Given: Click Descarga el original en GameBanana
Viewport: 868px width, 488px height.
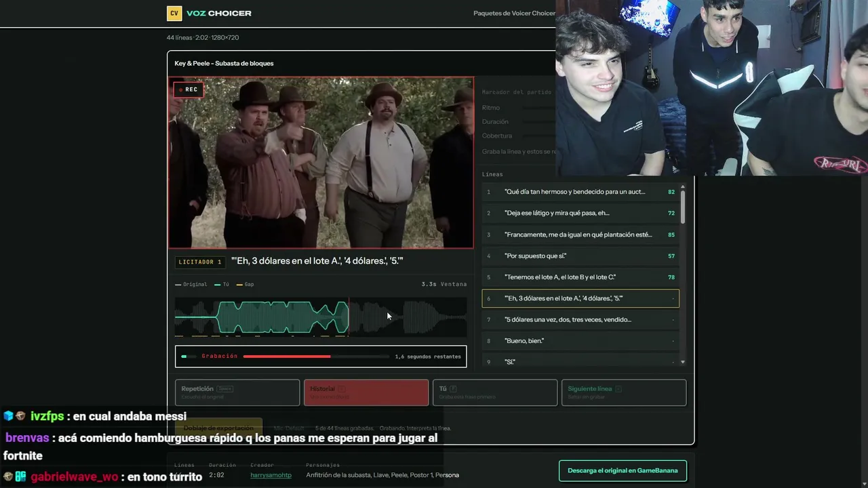Looking at the screenshot, I should click(623, 471).
